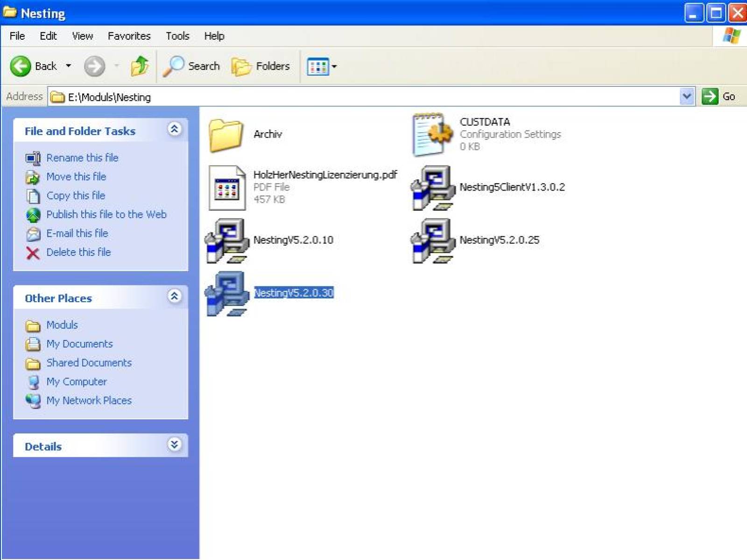
Task: Open the Views button menu
Action: click(x=322, y=66)
